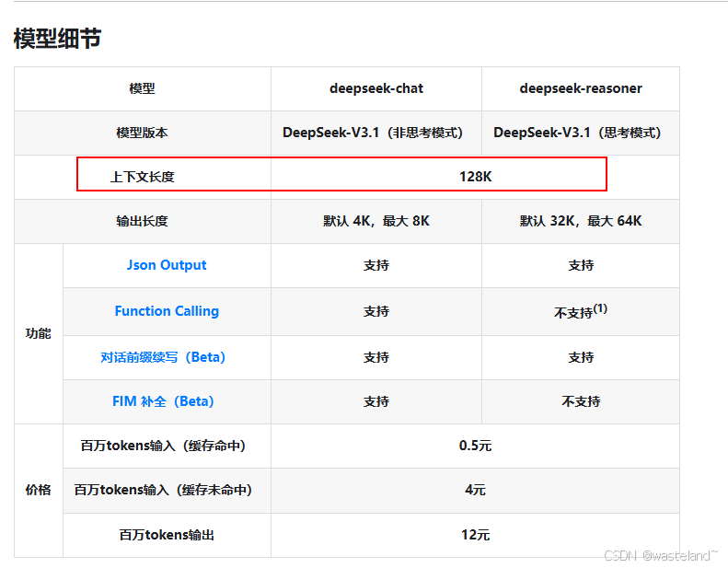Select 支持 for FIM 补全 under deepseek-chat

[x=376, y=401]
